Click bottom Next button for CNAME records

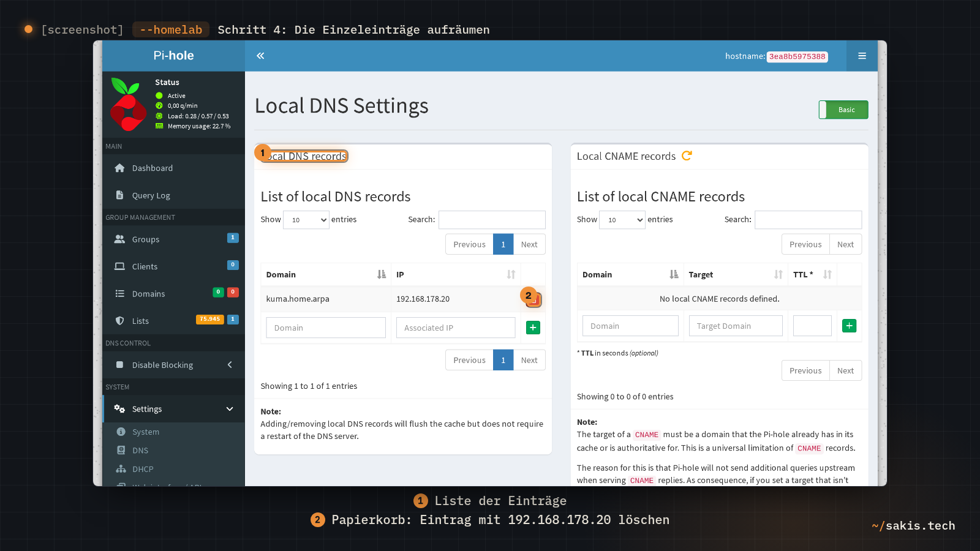pos(845,370)
